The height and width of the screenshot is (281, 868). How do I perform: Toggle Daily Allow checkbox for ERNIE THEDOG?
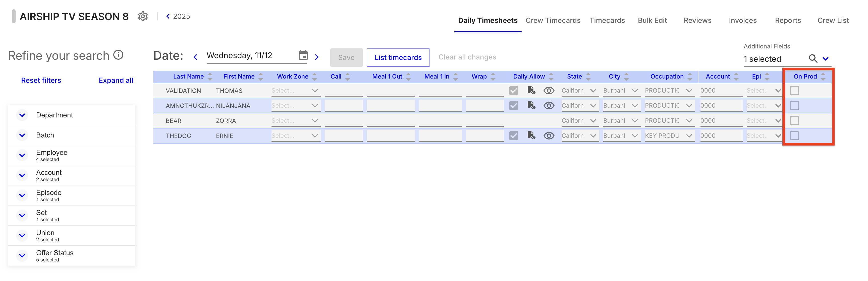click(514, 136)
